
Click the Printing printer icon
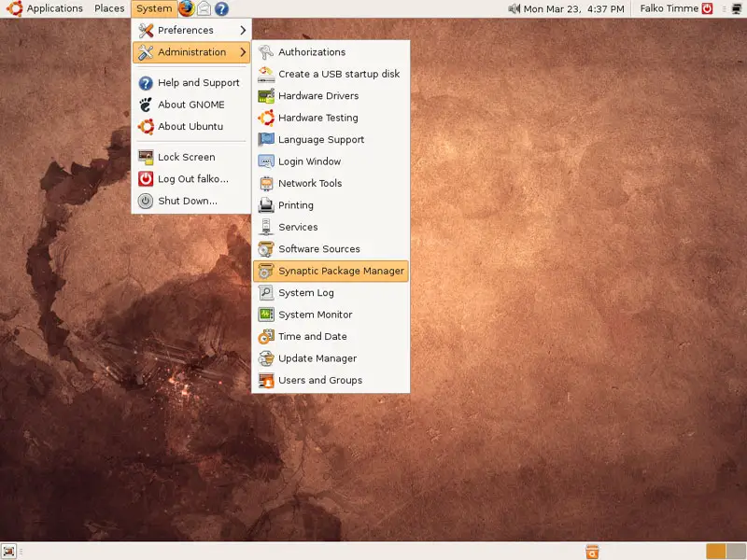click(266, 205)
